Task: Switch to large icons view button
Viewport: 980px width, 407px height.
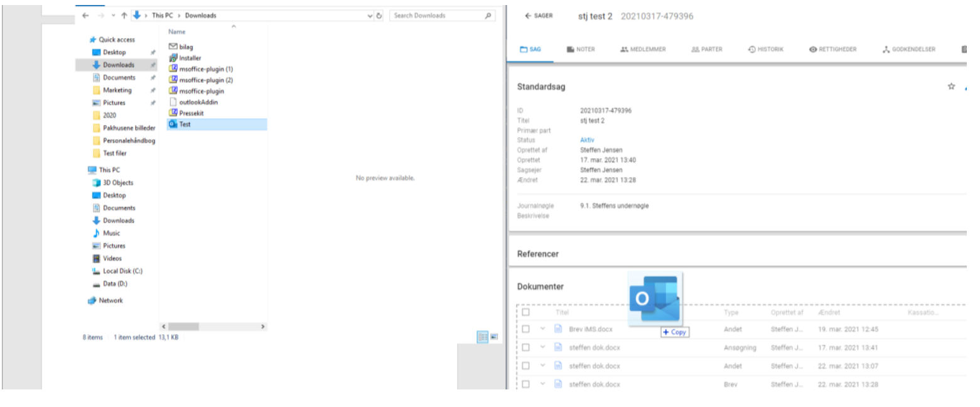Action: (x=494, y=337)
